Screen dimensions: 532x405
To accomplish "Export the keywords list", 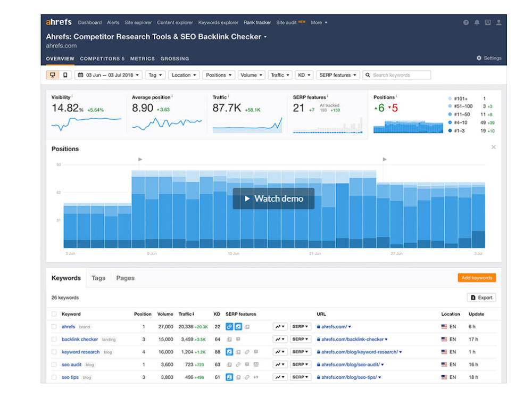I will coord(481,297).
